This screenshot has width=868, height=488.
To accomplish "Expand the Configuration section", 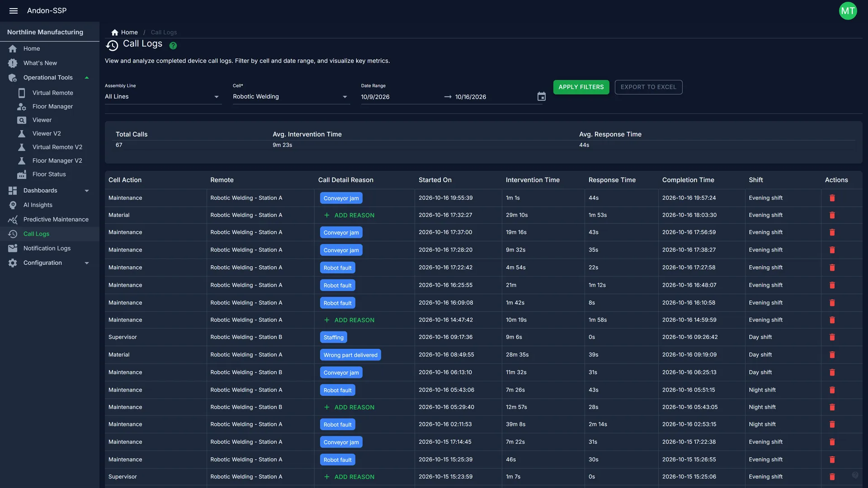I will click(86, 263).
